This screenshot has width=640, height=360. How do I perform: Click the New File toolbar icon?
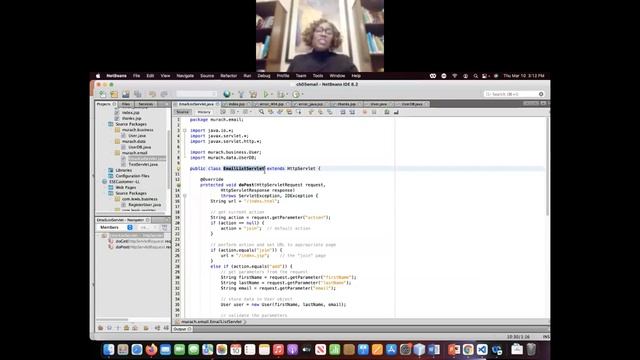(x=102, y=94)
